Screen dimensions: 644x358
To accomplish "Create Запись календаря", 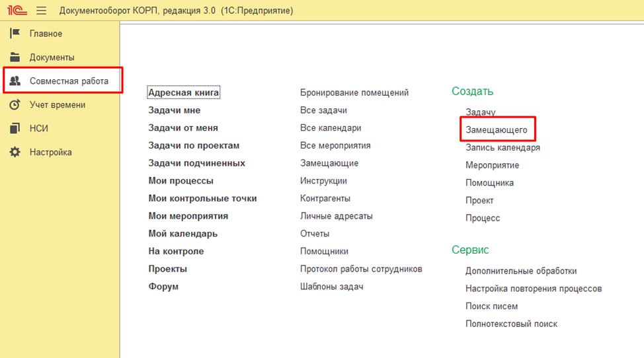I will point(503,148).
